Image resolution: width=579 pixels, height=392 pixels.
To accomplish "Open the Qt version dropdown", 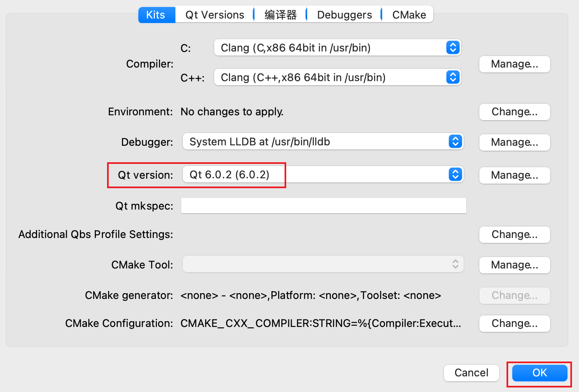I will click(x=323, y=175).
